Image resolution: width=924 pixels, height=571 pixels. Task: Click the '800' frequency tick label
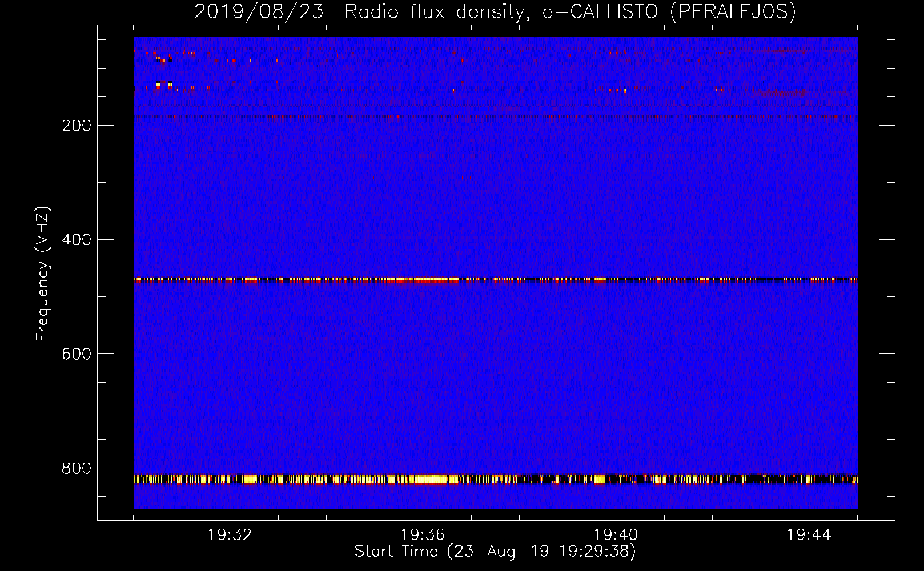[77, 468]
